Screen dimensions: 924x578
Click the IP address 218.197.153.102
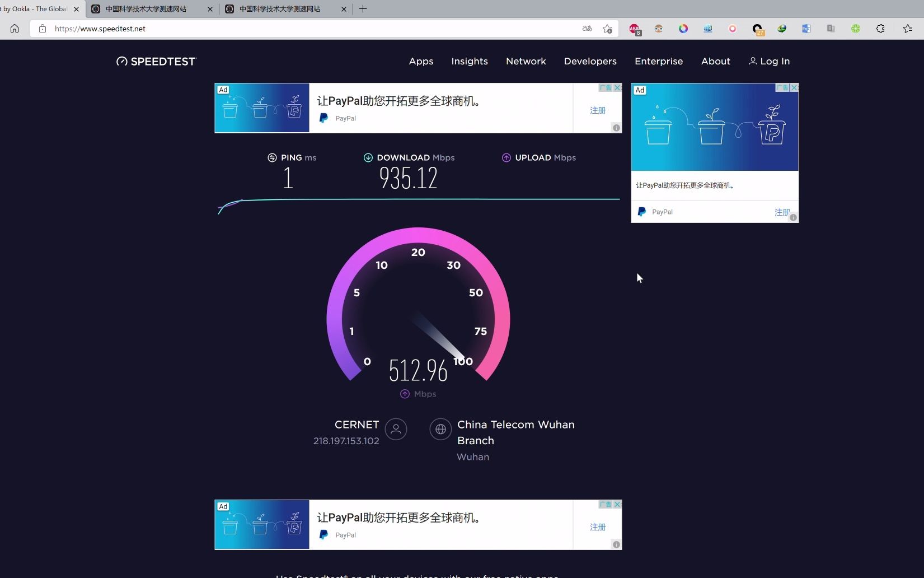[346, 441]
